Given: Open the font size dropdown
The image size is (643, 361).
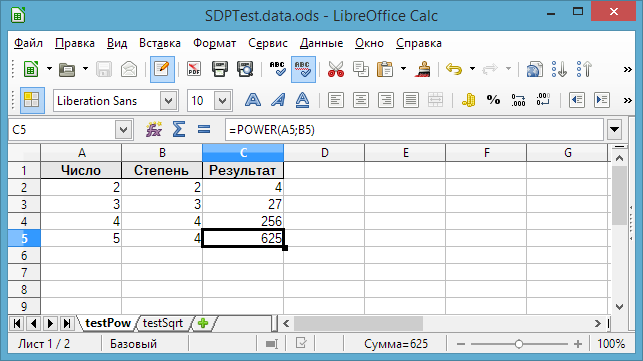Looking at the screenshot, I should click(x=223, y=101).
